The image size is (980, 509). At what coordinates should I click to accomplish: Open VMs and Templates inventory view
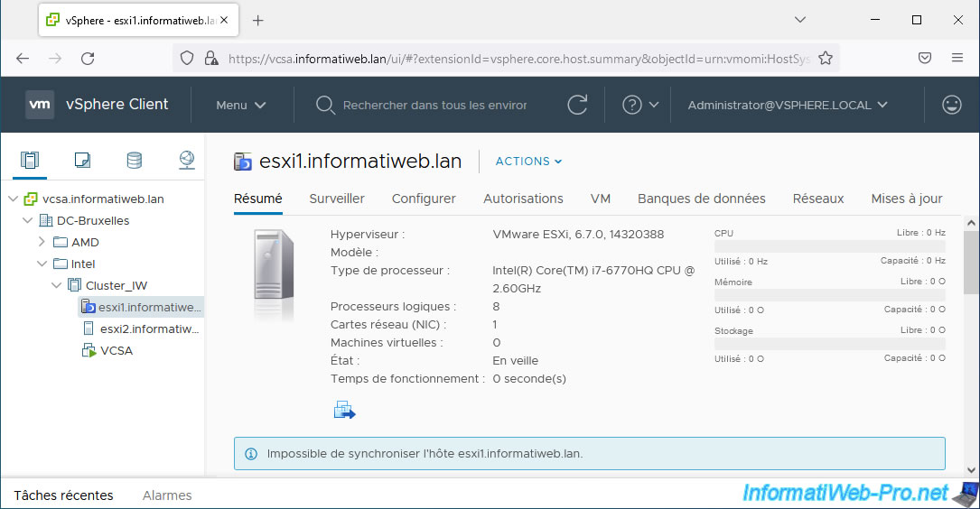[x=82, y=161]
